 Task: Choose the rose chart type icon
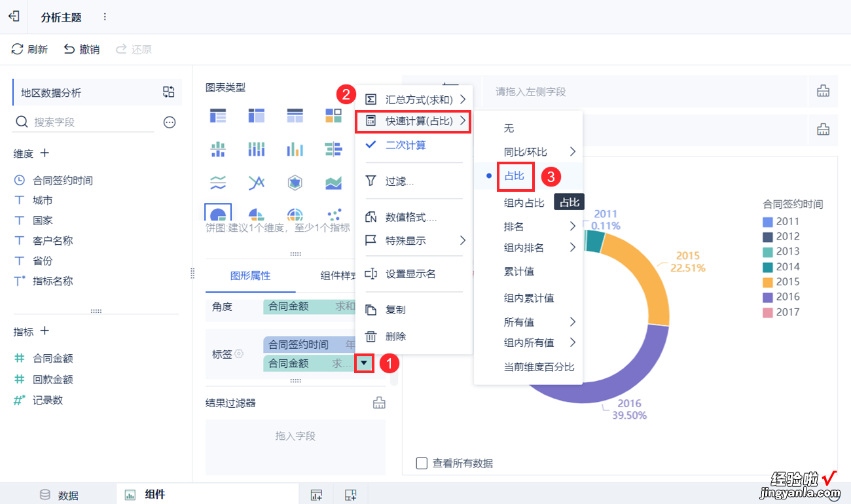click(256, 215)
